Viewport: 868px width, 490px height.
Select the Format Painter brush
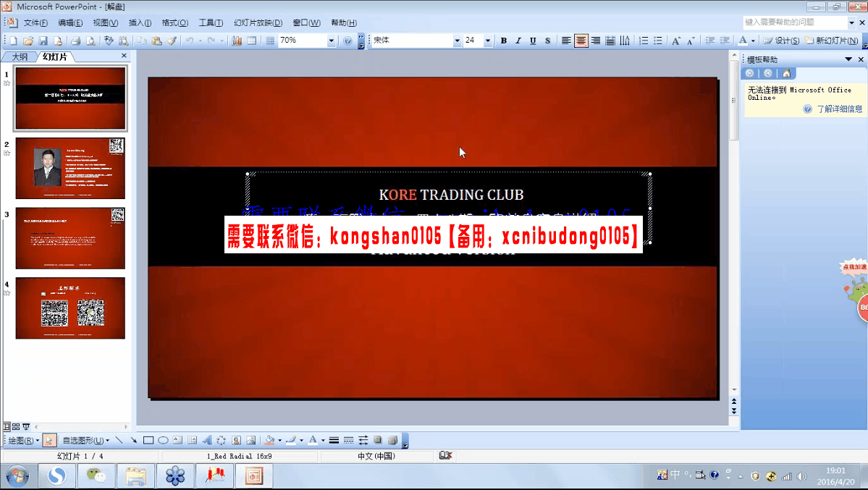172,41
